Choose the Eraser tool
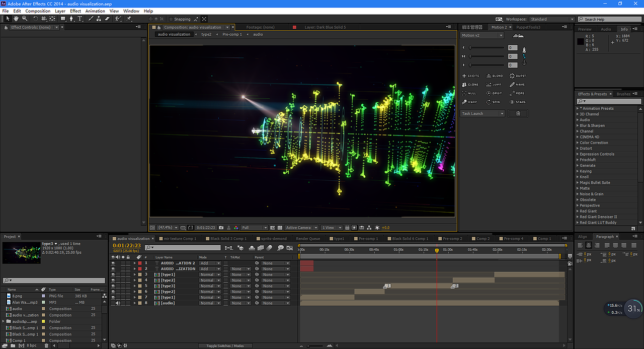This screenshot has height=349, width=644. coord(107,19)
